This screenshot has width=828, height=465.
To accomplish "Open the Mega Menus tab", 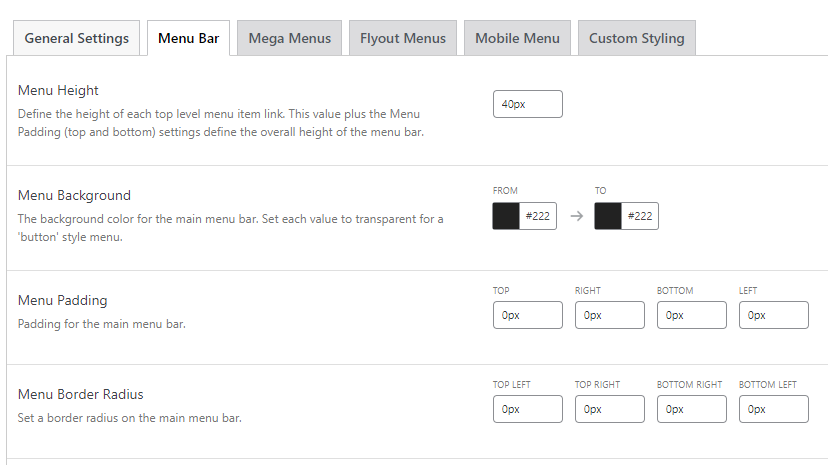I will 290,38.
